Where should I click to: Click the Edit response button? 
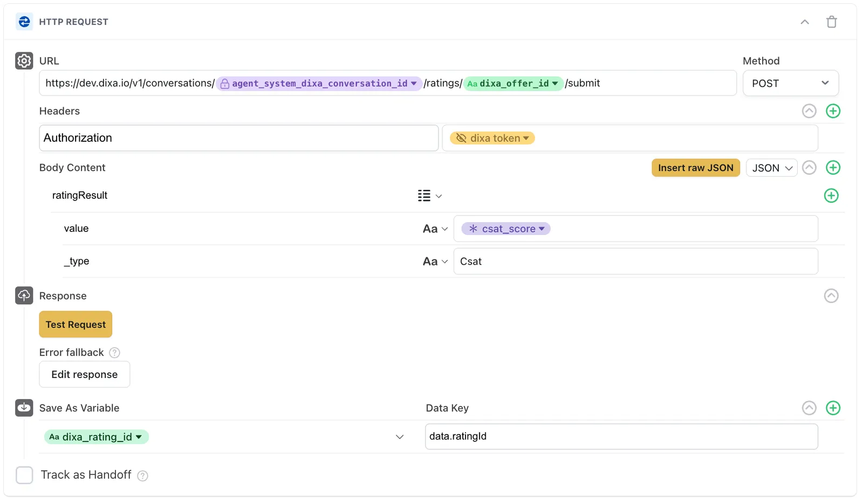coord(85,375)
